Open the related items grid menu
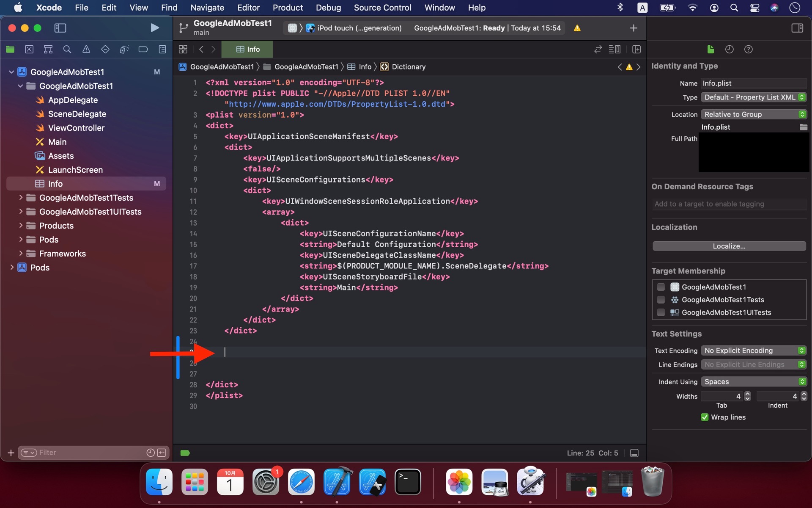 pyautogui.click(x=183, y=50)
